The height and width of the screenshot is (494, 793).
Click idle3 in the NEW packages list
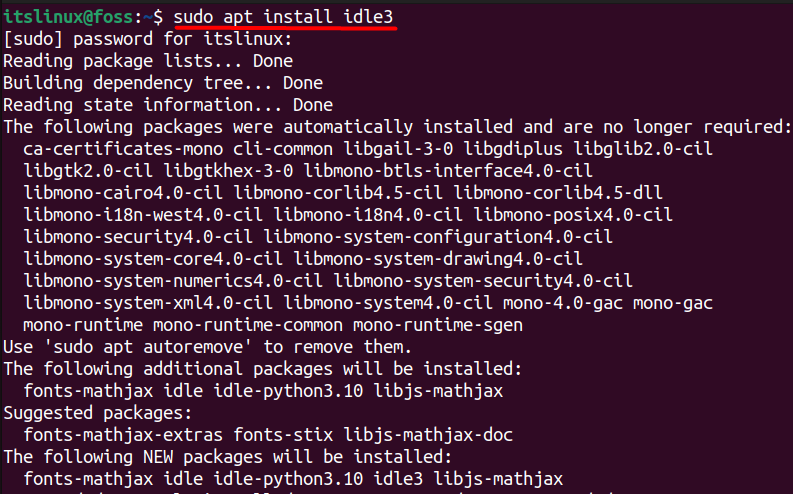(398, 479)
